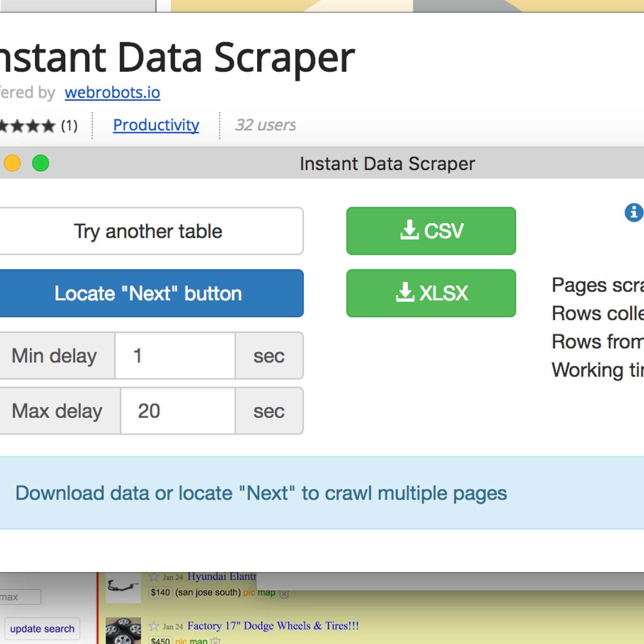Click the star rating icons
Screen dimensions: 644x644
(27, 126)
